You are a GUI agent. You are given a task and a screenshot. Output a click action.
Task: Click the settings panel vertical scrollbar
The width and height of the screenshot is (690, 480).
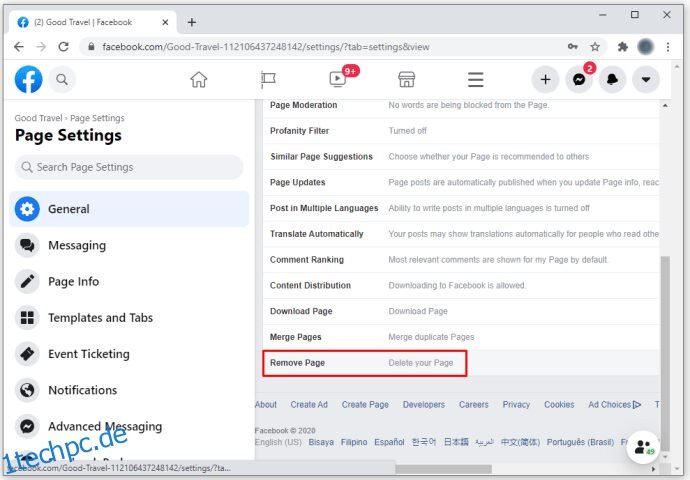[x=665, y=353]
